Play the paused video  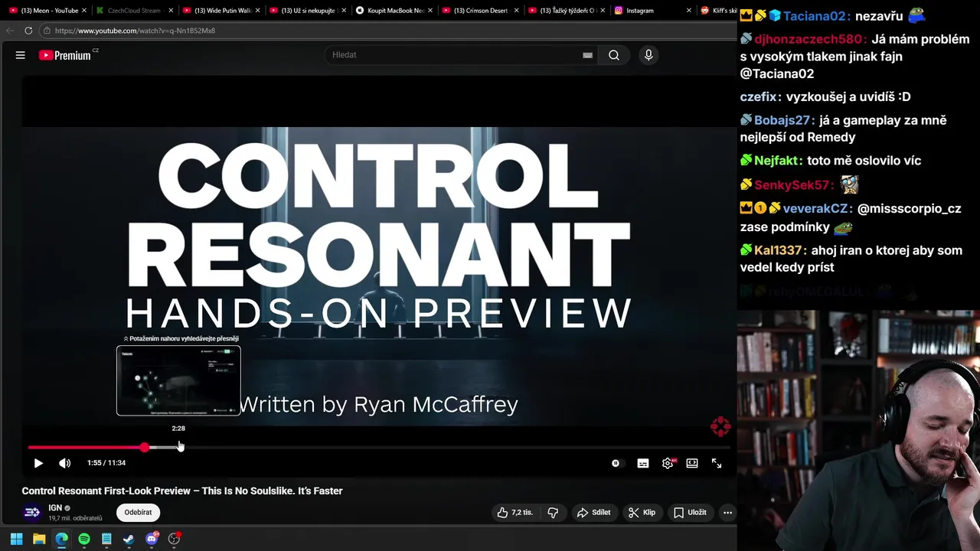tap(38, 463)
